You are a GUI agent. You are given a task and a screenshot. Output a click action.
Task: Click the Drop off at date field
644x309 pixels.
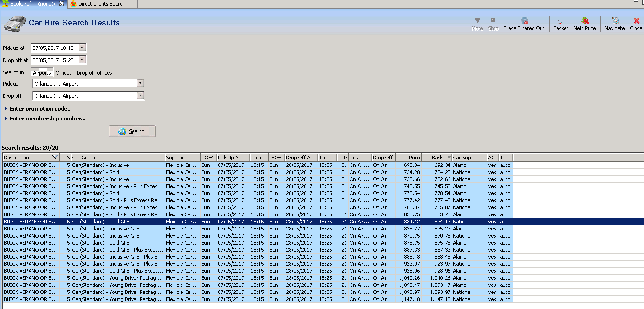pos(55,60)
